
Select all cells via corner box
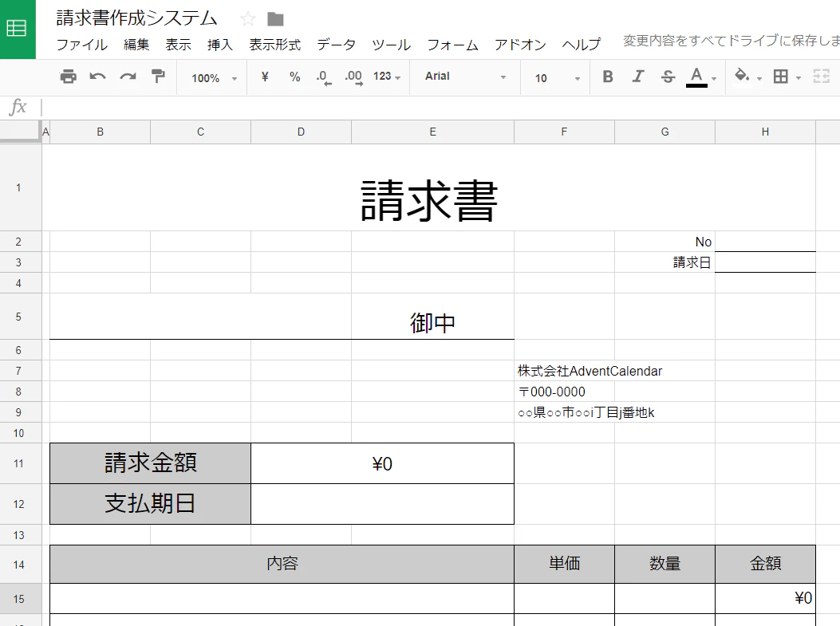coord(21,132)
